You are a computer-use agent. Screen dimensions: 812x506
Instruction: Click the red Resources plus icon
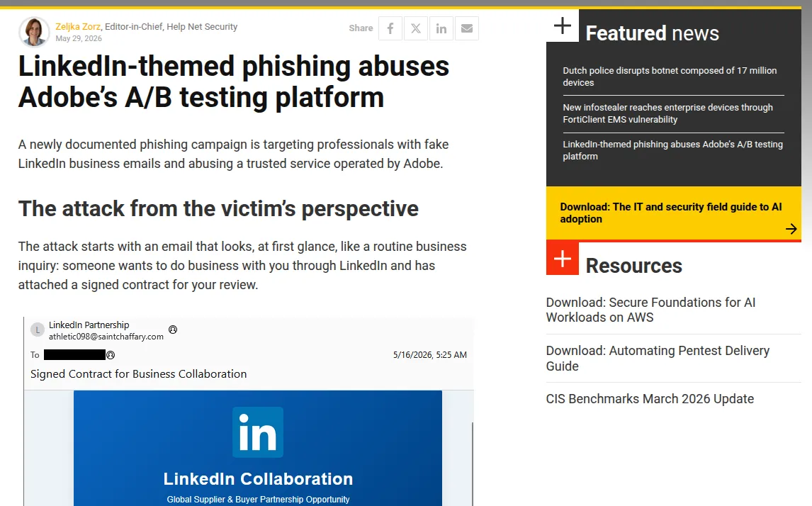pos(563,258)
